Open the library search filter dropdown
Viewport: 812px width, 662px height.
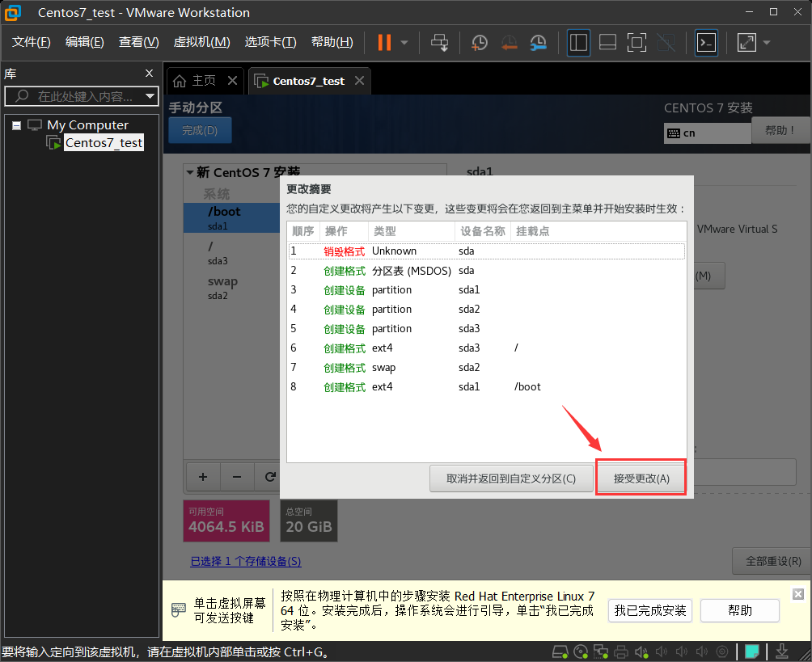click(150, 96)
